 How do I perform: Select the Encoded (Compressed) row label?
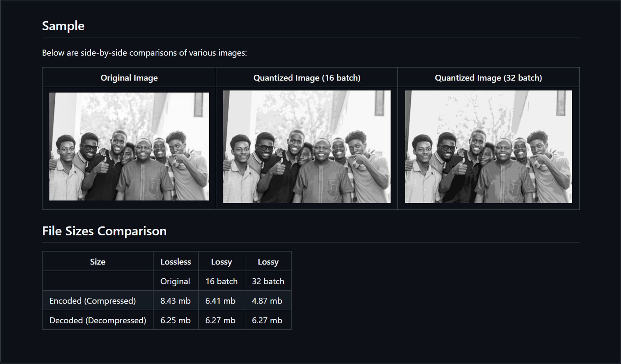click(x=93, y=301)
